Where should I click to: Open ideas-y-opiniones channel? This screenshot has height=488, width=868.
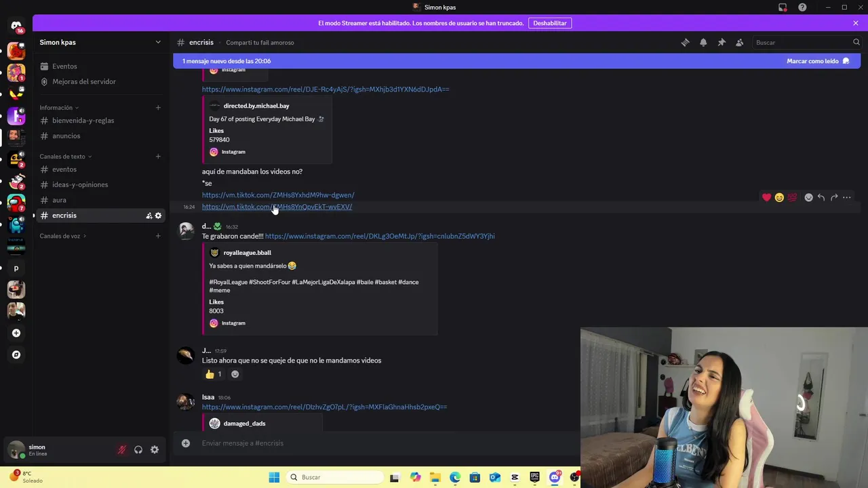click(x=100, y=184)
